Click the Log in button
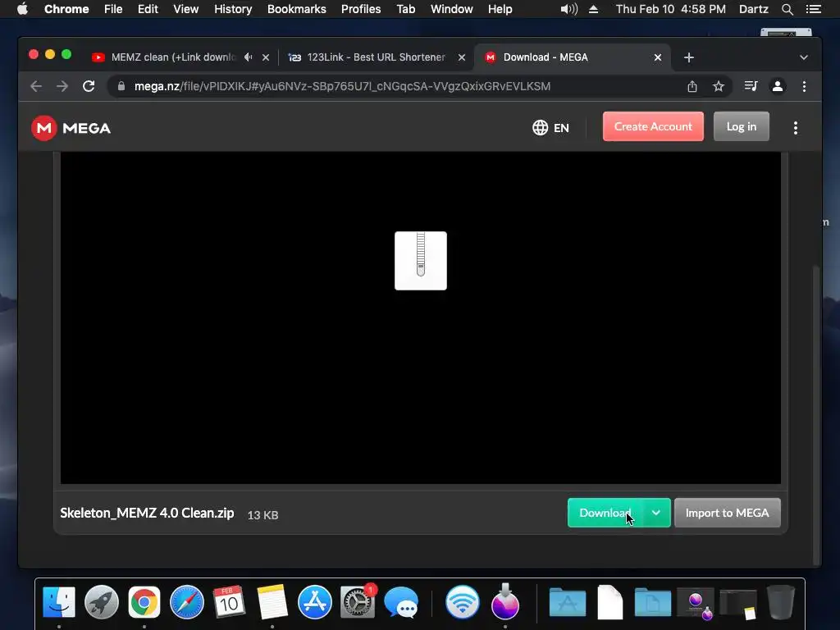 [742, 126]
